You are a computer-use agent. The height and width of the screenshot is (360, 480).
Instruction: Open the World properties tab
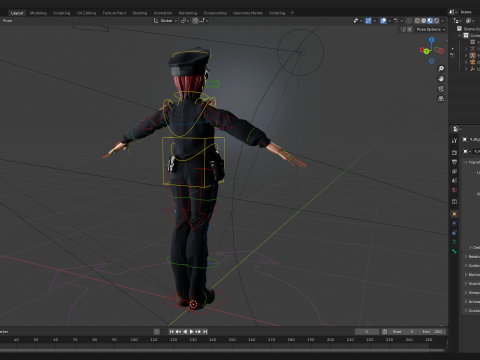pos(454,190)
